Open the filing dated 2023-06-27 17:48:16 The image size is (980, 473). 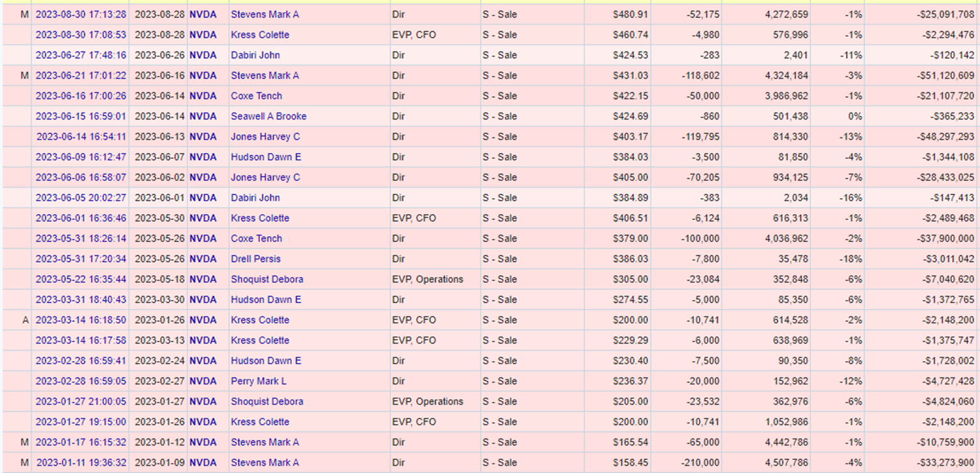pos(81,55)
